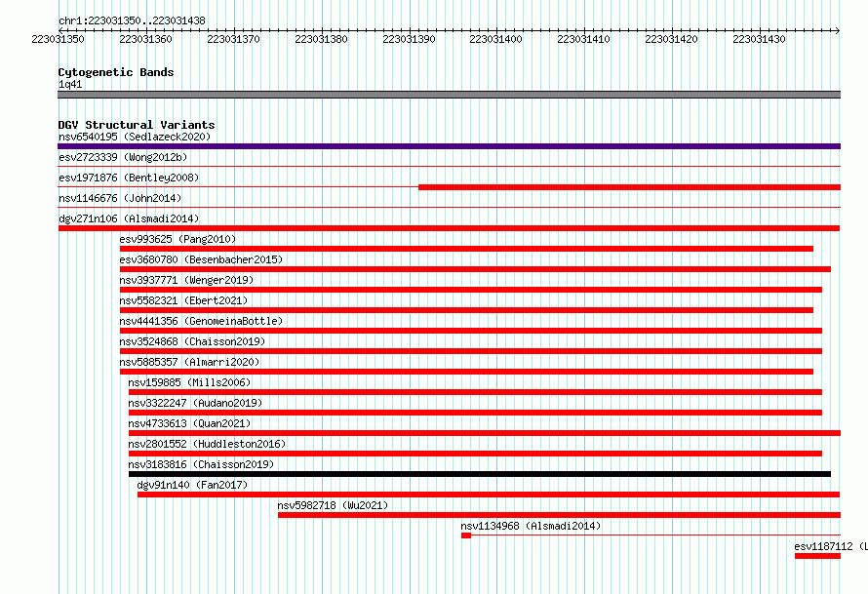Click ruler position 223031410
The height and width of the screenshot is (594, 868).
[583, 39]
